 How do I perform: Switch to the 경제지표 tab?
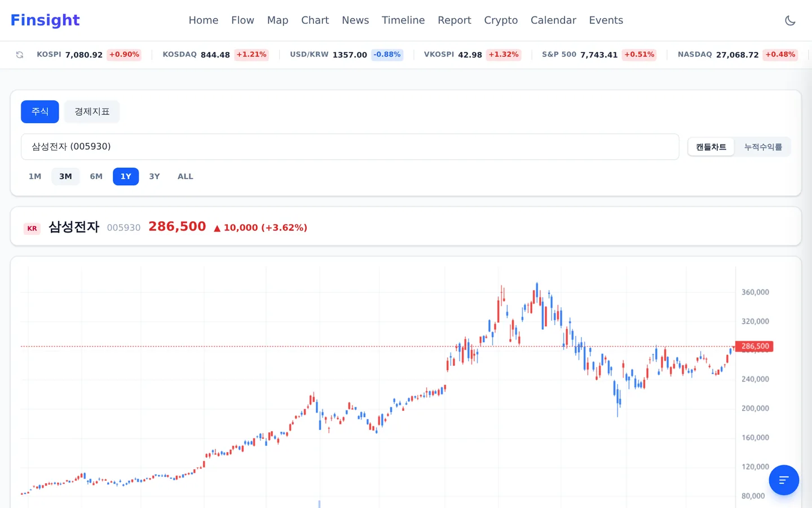point(92,112)
